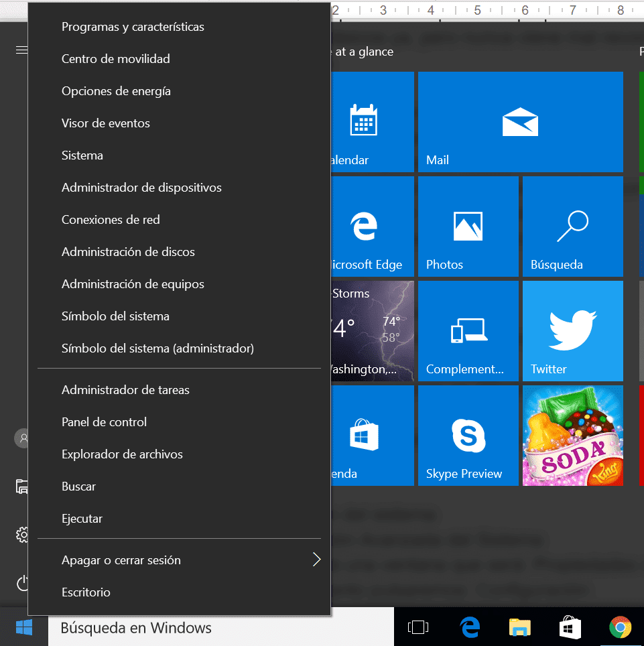Image resolution: width=644 pixels, height=646 pixels.
Task: Launch Chrome from the taskbar
Action: 620,627
